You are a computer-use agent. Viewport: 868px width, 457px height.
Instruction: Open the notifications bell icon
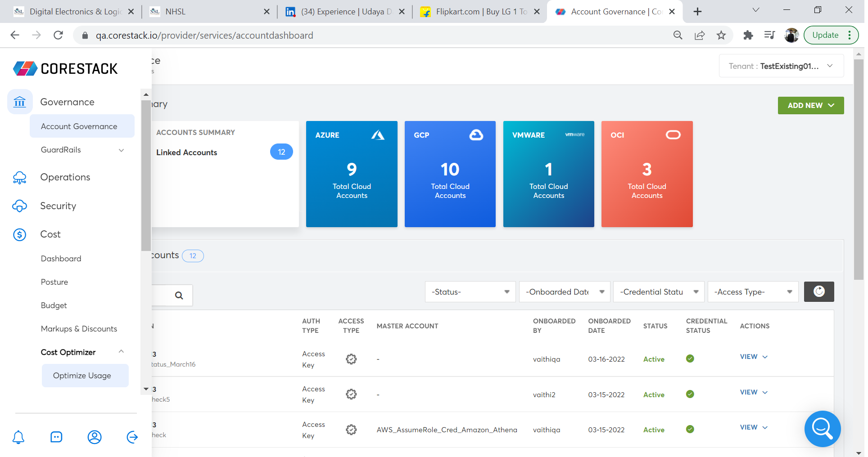pos(18,437)
